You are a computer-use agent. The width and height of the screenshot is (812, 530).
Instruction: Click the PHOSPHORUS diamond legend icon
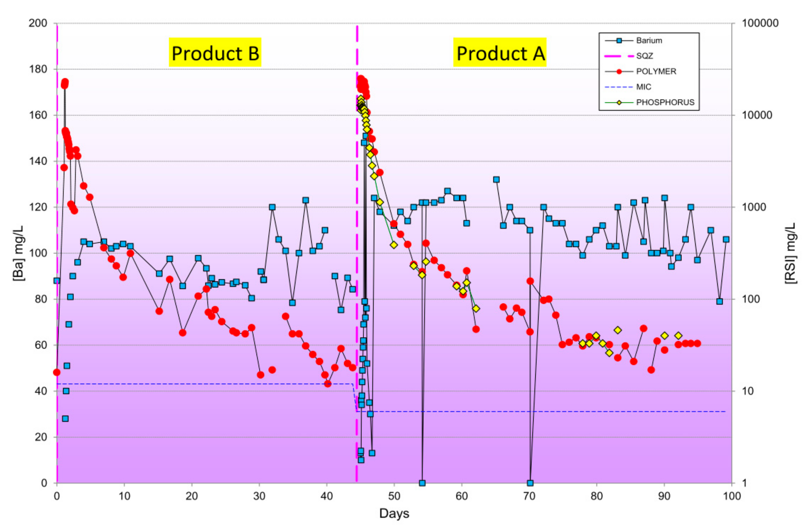pos(619,102)
